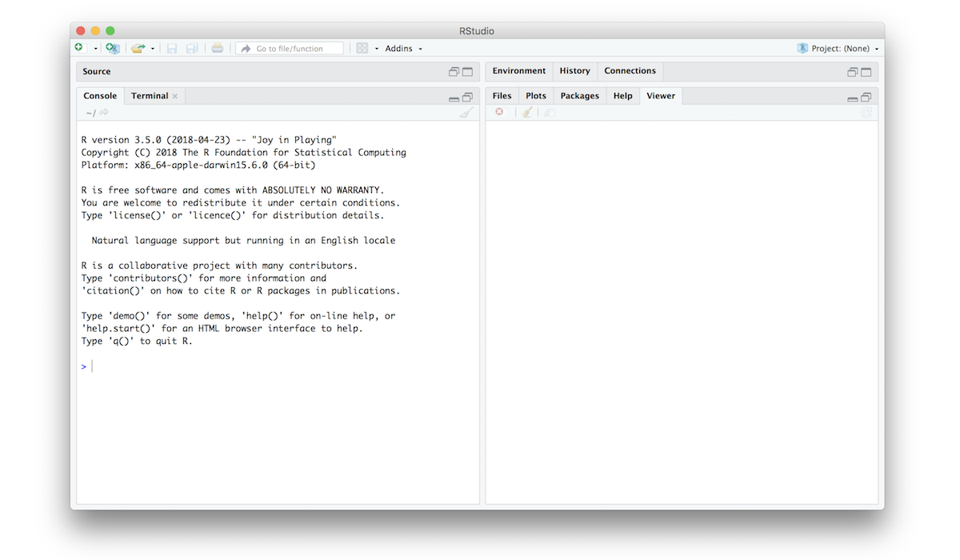Restore the Source pane

454,72
